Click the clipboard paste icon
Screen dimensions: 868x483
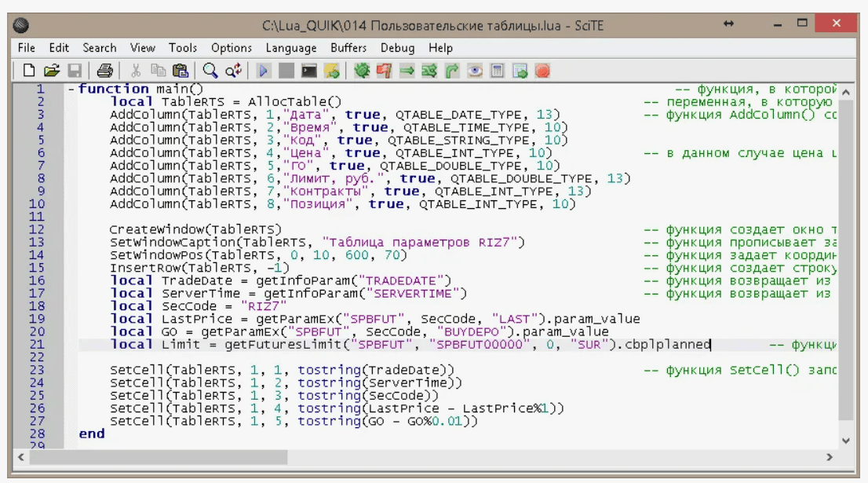pos(181,71)
